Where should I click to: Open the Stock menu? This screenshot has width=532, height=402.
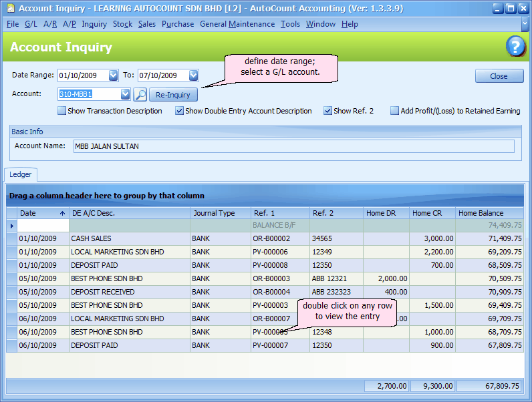pos(122,24)
